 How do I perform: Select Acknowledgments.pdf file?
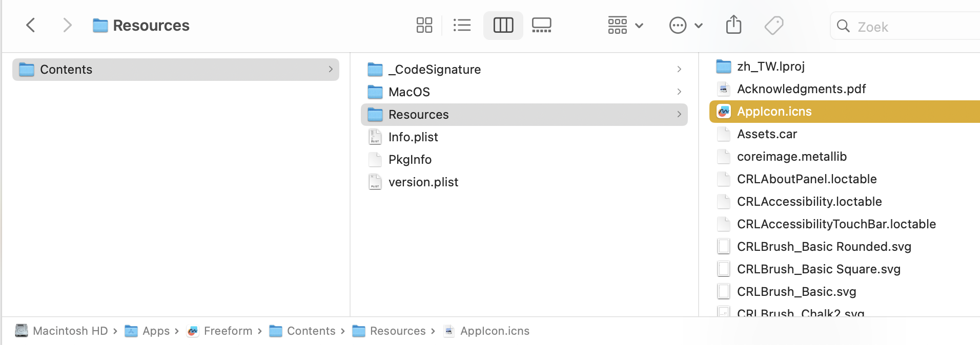tap(801, 89)
